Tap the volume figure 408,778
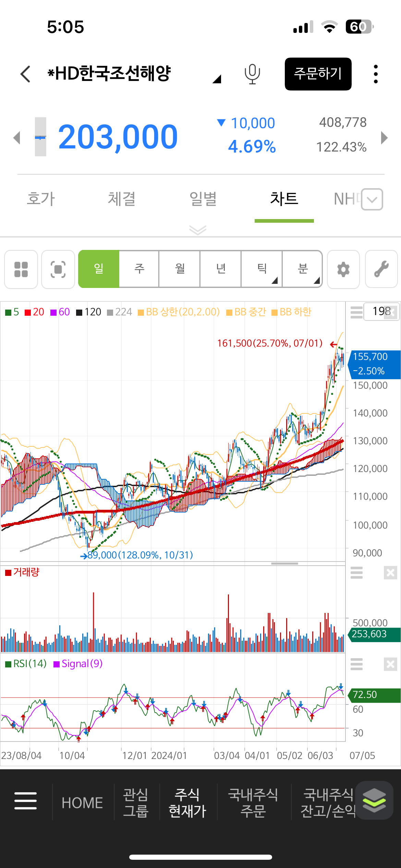 (343, 122)
